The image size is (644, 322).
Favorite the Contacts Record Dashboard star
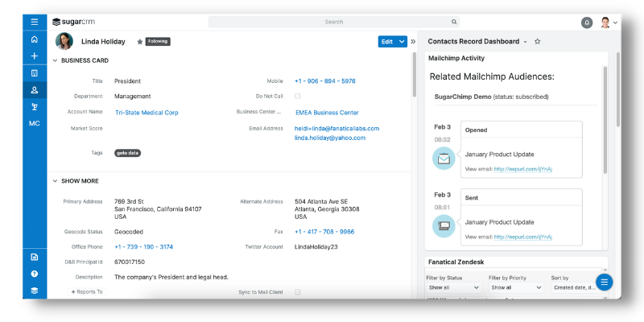(537, 42)
